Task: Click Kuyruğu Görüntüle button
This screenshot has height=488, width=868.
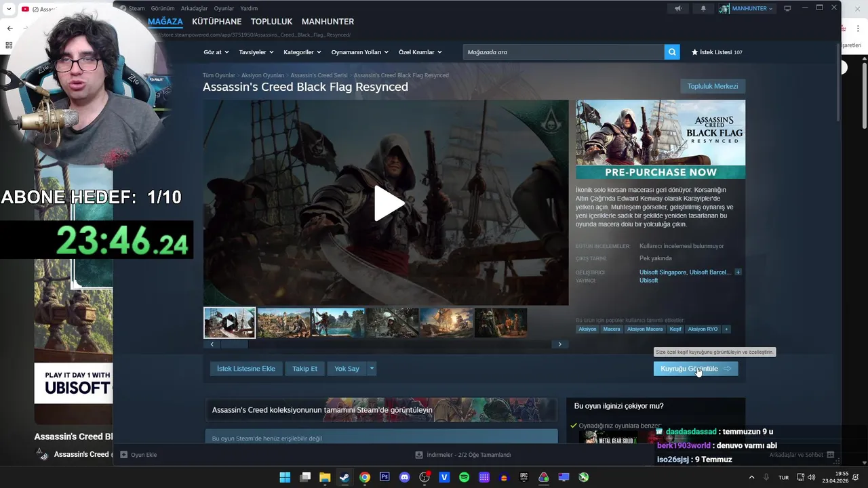Action: 696,369
